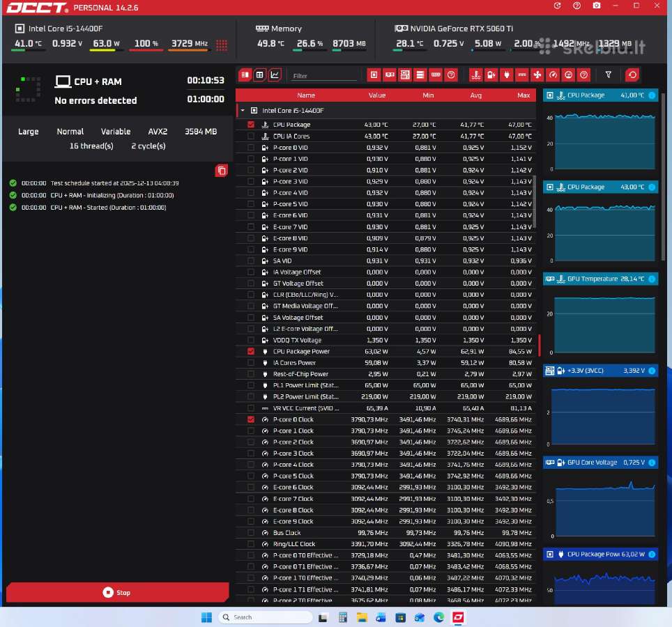
Task: Toggle the motherboard hardware filter icon
Action: click(405, 75)
